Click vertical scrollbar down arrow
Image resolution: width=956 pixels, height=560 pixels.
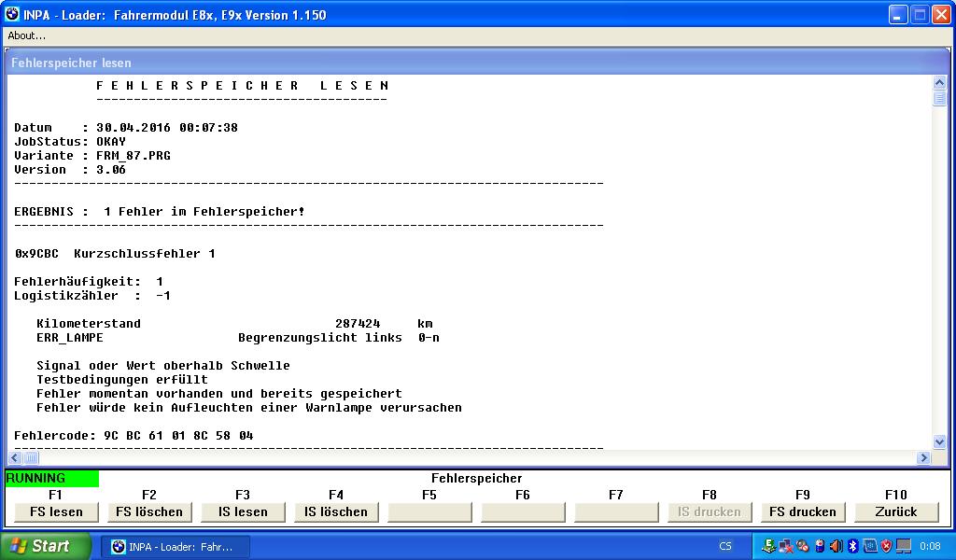tap(939, 441)
